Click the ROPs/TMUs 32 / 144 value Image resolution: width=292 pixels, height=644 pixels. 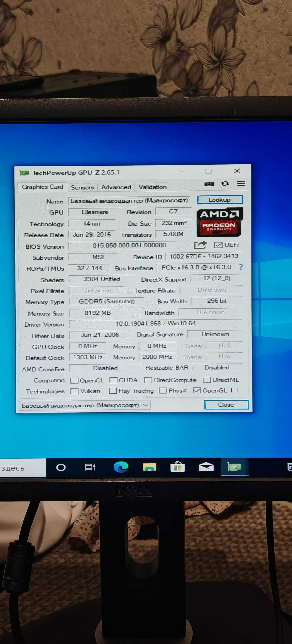[89, 268]
